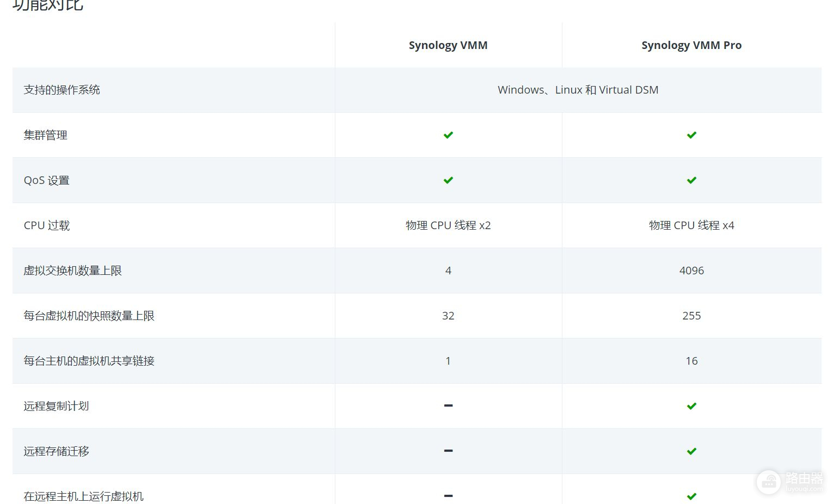The image size is (833, 504).
Task: Click the 每台主机的虚拟机共享链接 row label
Action: (89, 361)
